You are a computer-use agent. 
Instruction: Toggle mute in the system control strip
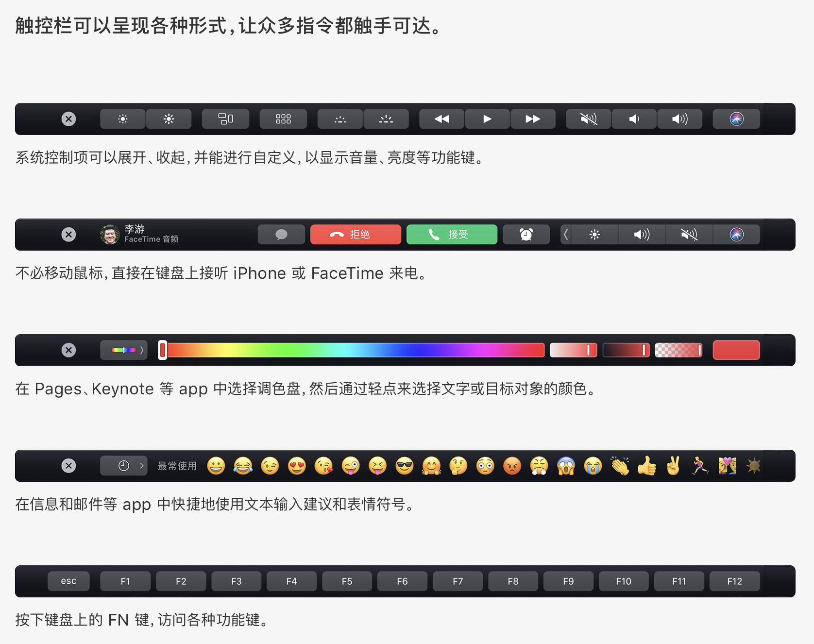(588, 119)
